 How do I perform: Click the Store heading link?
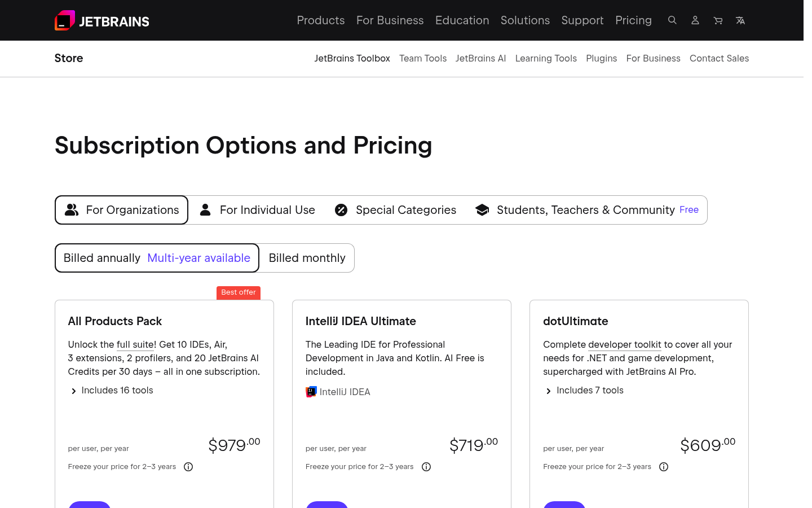point(69,58)
